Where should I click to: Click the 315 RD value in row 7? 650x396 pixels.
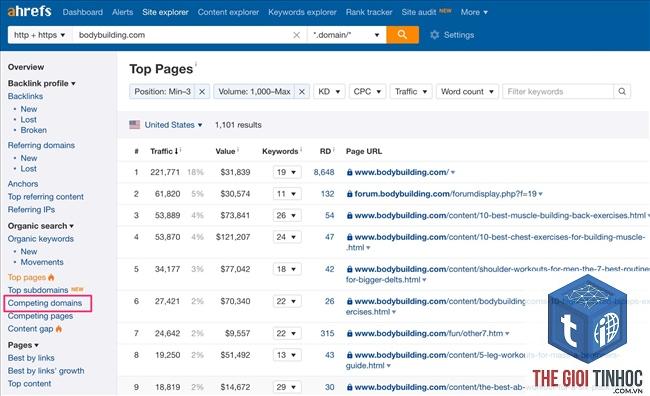point(327,333)
